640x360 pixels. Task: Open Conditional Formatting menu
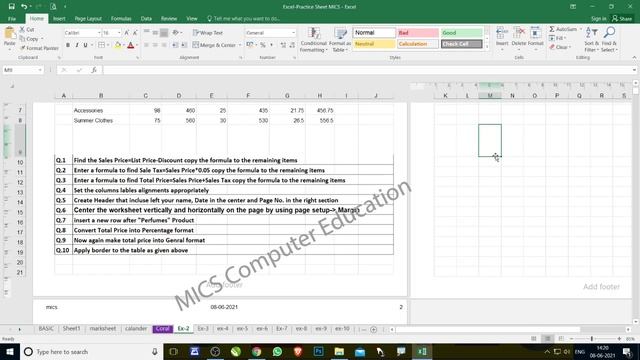(313, 40)
